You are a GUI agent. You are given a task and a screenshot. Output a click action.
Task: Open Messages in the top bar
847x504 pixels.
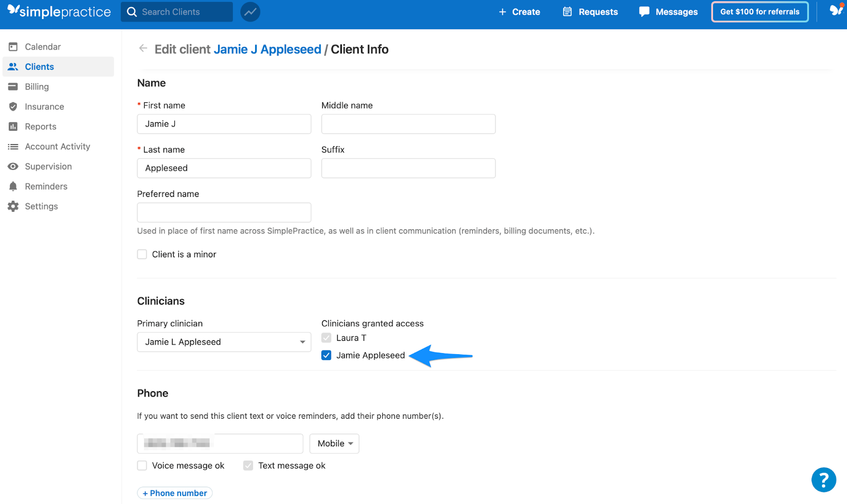pyautogui.click(x=677, y=12)
